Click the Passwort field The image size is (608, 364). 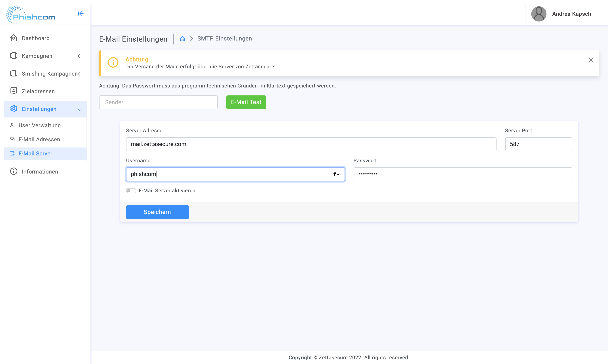coord(463,174)
